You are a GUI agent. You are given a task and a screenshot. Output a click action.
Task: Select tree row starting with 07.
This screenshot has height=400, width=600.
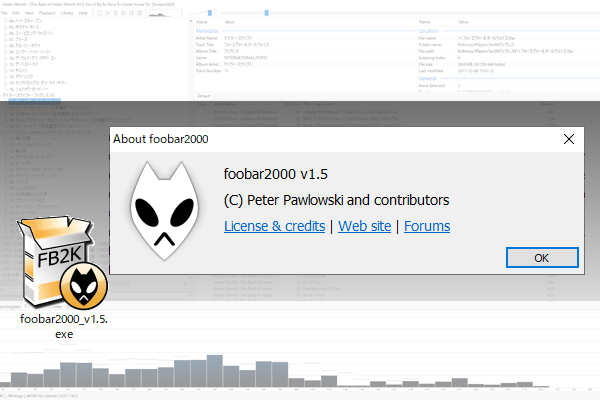click(18, 39)
